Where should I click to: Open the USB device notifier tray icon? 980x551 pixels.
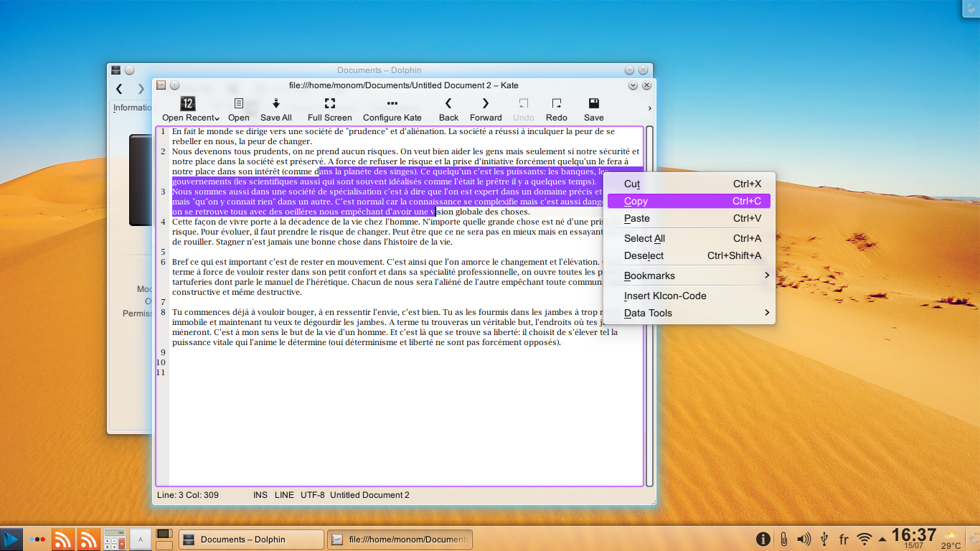click(824, 539)
